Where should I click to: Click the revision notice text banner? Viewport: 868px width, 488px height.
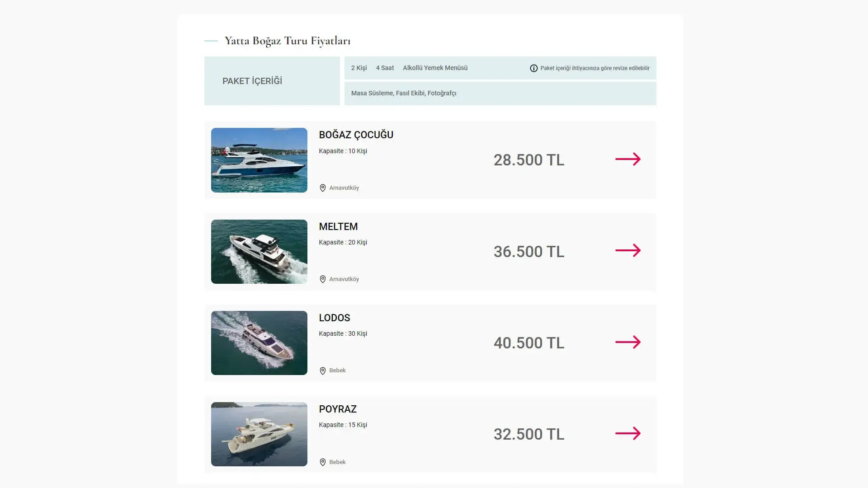[x=594, y=68]
